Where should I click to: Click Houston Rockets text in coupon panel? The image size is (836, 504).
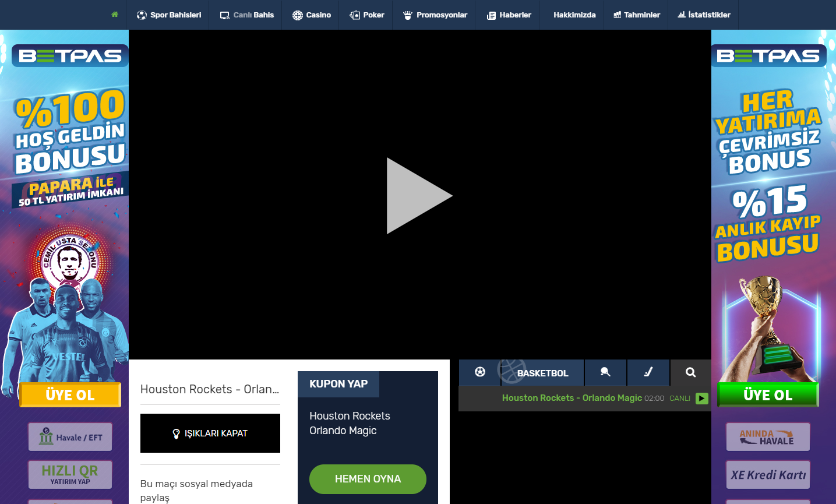[350, 416]
